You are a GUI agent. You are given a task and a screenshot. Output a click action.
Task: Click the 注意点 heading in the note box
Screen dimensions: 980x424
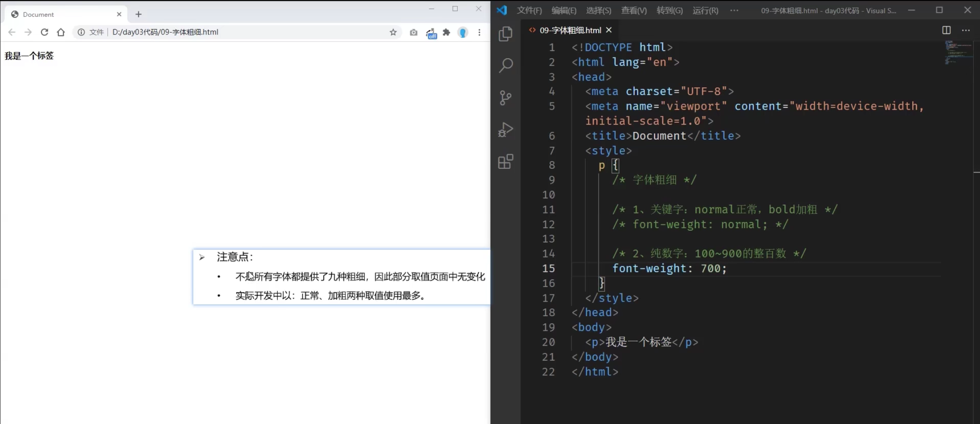[235, 257]
